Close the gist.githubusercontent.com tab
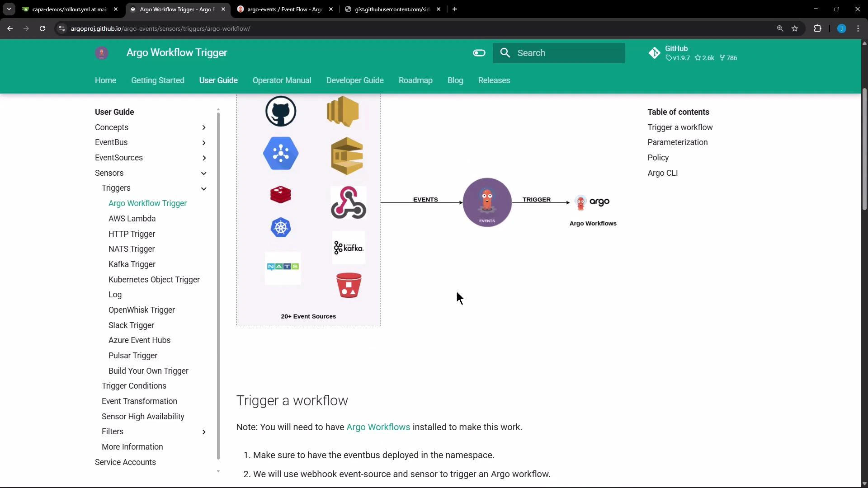This screenshot has width=868, height=488. (439, 9)
